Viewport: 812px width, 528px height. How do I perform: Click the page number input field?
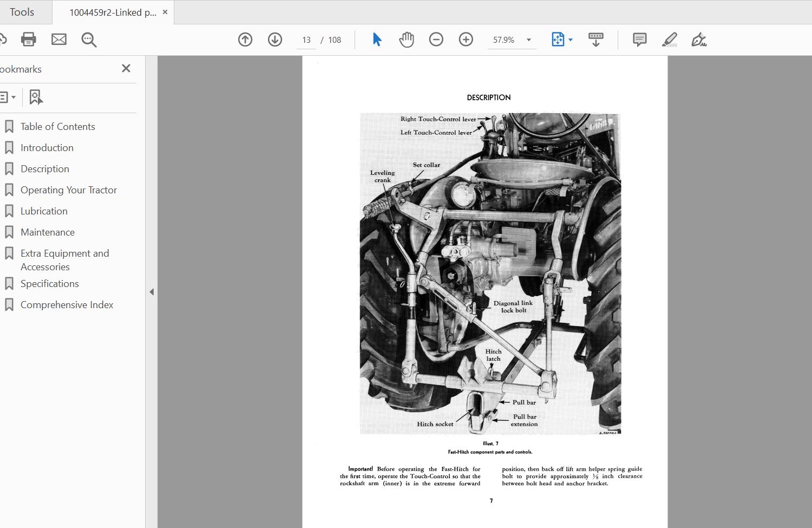306,40
